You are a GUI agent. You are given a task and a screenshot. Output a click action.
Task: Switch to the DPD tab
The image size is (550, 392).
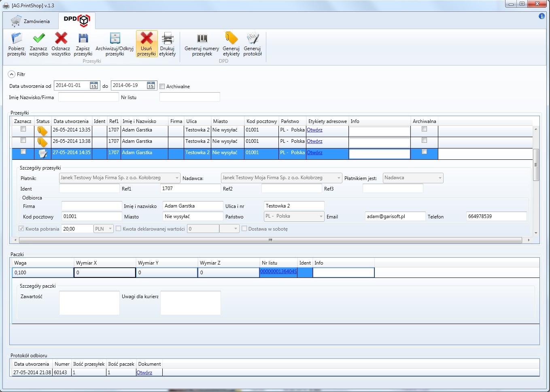pos(77,20)
